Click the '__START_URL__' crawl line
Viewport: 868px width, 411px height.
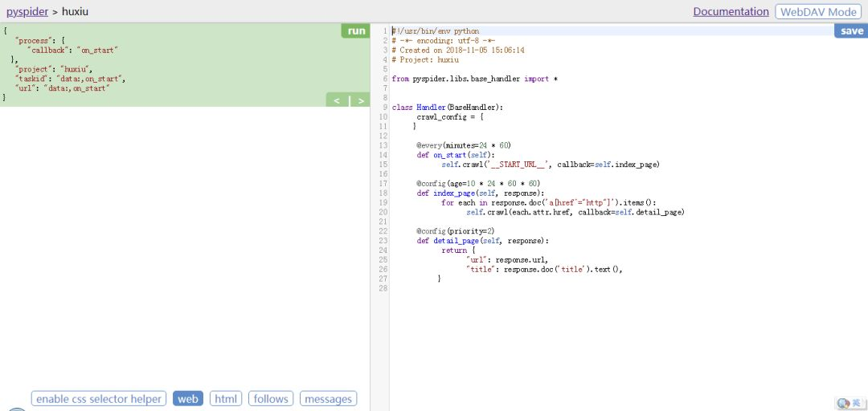(x=551, y=165)
